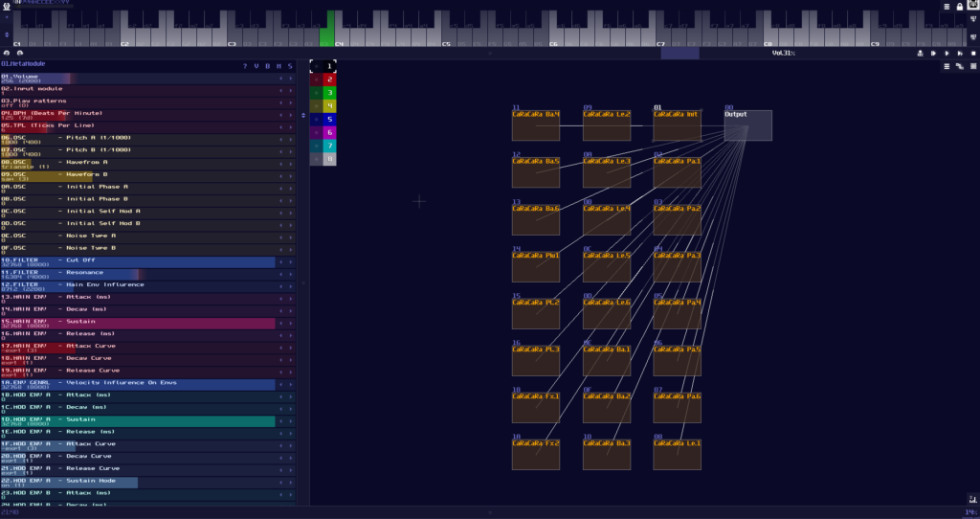The width and height of the screenshot is (980, 519).
Task: Open the module view hamburger menu
Action: point(947,66)
